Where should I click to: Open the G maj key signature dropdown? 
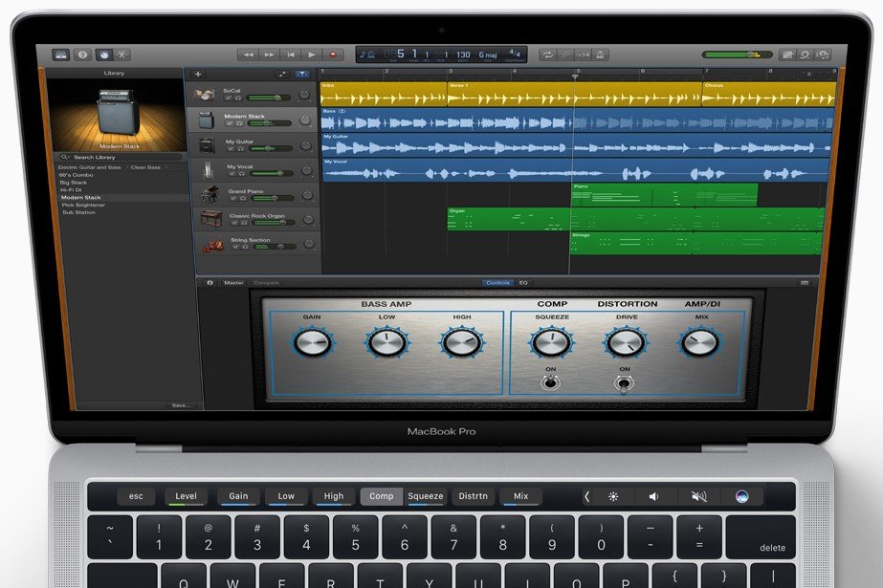pyautogui.click(x=488, y=55)
